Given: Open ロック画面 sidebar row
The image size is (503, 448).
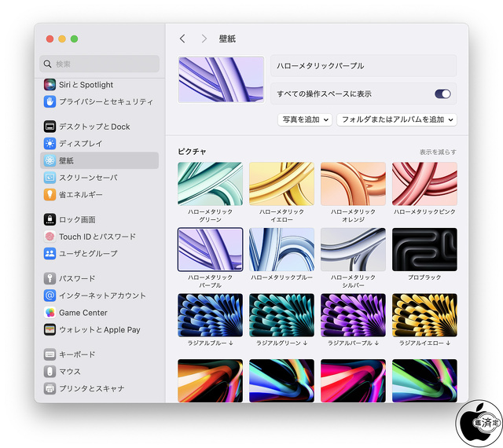Looking at the screenshot, I should [x=100, y=219].
